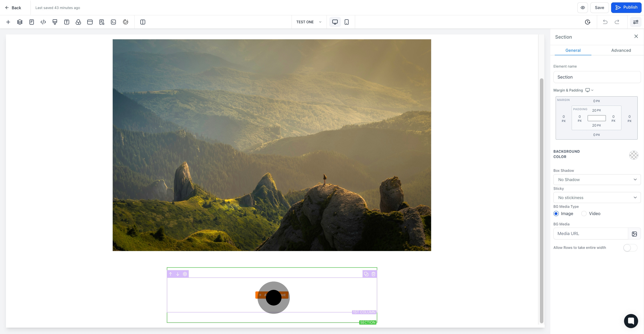Screen dimensions: 644x334
Task: Preview the page with the eye icon
Action: [x=582, y=7]
